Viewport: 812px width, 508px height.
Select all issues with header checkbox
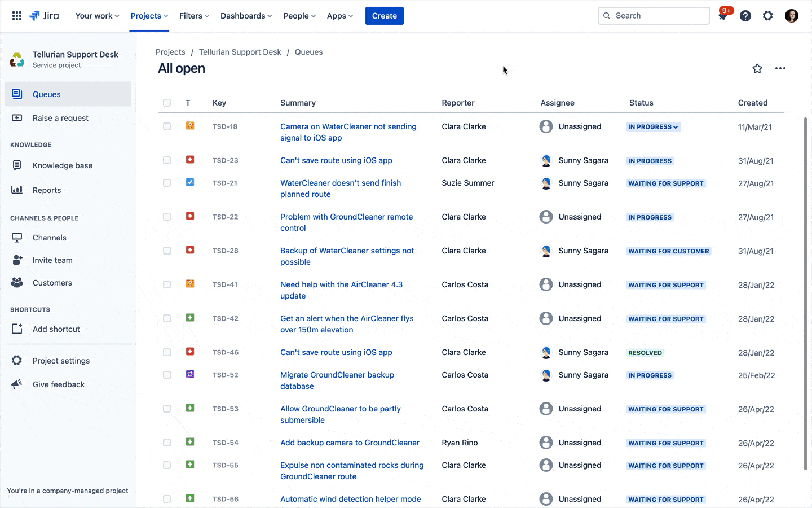click(x=167, y=103)
